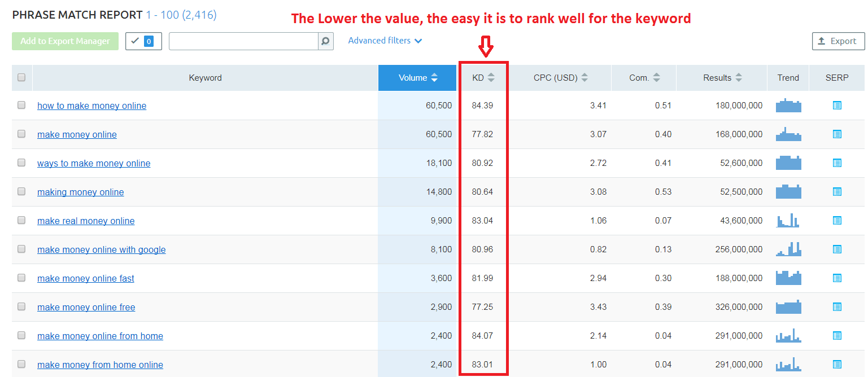Viewport: 868px width, 377px height.
Task: Select the checkbox for make money online free
Action: coord(21,306)
